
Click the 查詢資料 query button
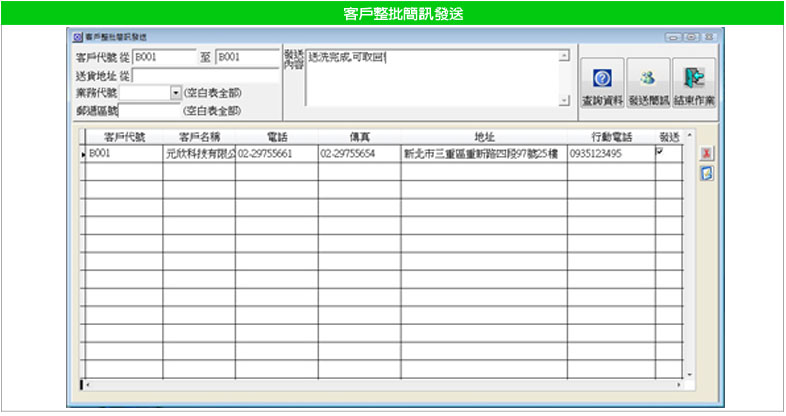[x=602, y=85]
